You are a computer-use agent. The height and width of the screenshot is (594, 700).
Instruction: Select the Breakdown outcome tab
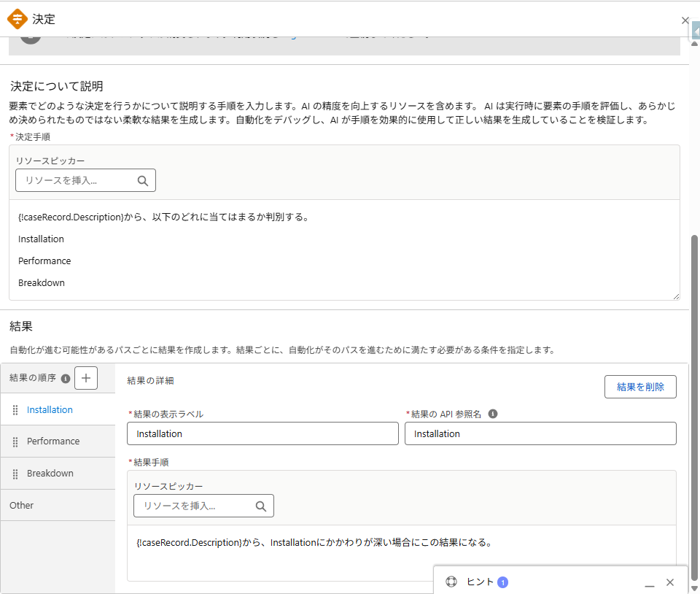(x=50, y=474)
